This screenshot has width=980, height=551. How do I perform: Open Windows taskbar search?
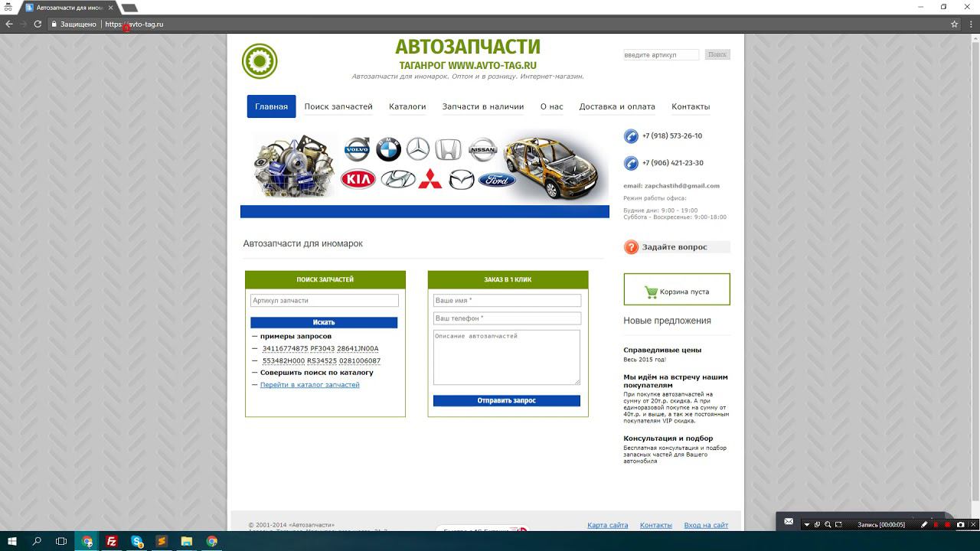37,541
